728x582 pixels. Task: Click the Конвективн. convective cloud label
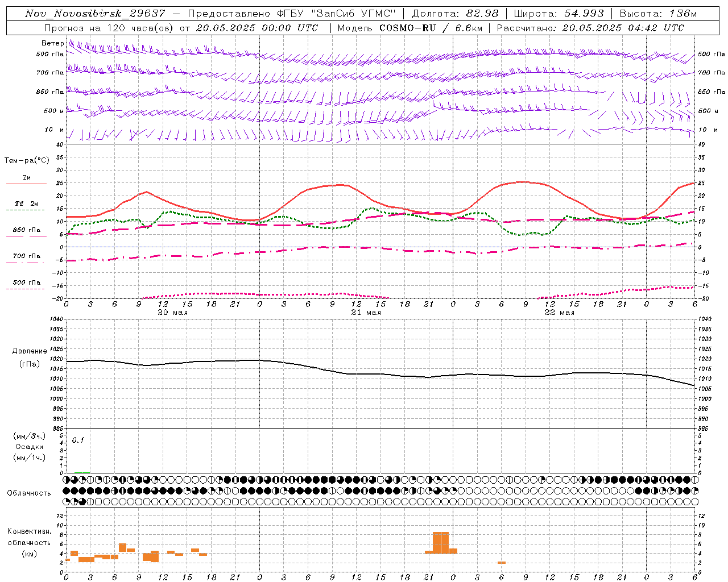pos(30,531)
